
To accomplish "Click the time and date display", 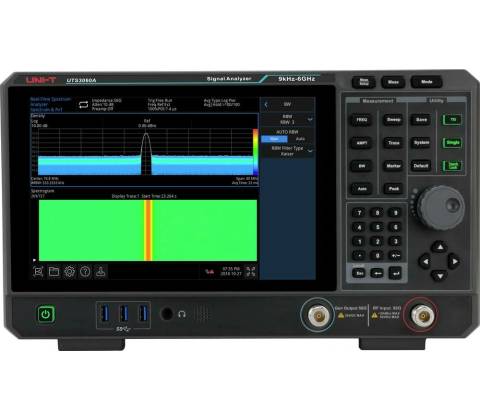I will [x=231, y=271].
